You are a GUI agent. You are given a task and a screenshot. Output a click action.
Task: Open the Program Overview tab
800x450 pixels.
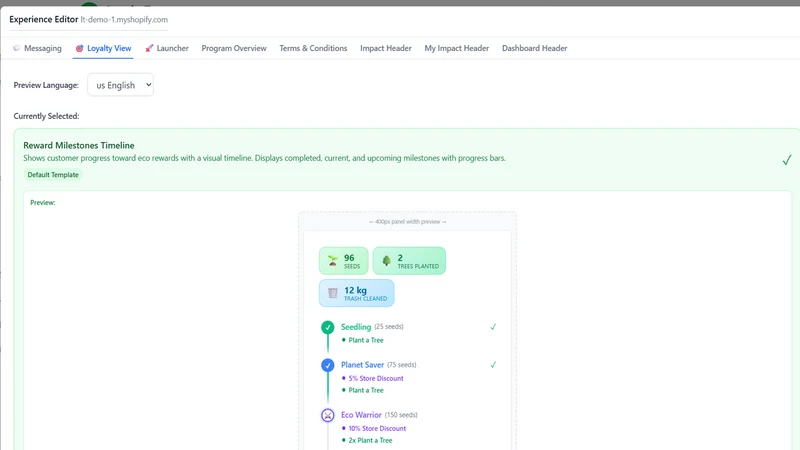(x=234, y=48)
